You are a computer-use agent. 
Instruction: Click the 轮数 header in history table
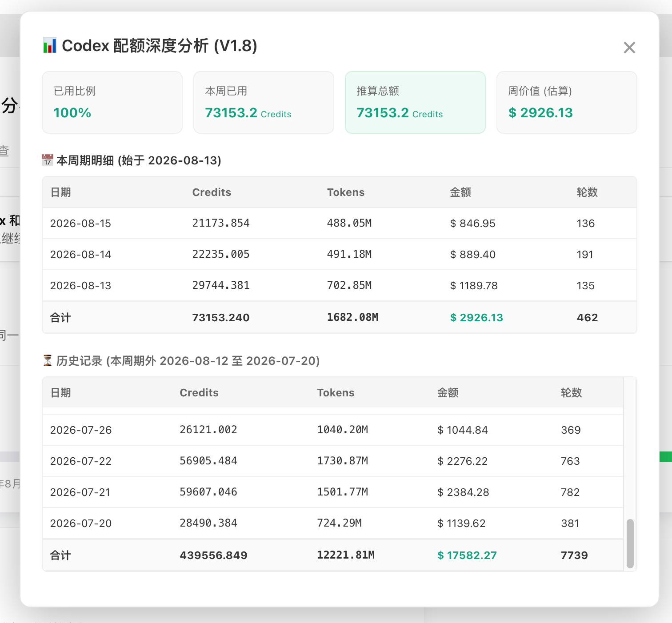click(x=571, y=393)
